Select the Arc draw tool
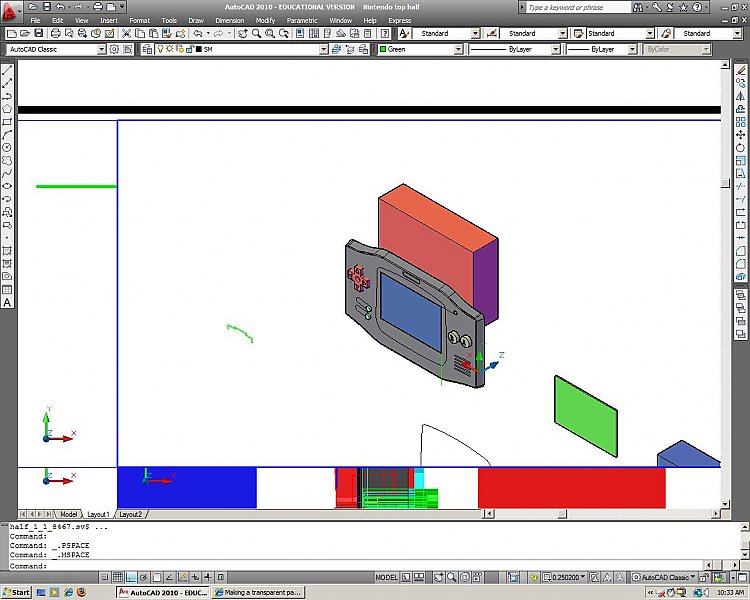The image size is (750, 600). coord(7,135)
